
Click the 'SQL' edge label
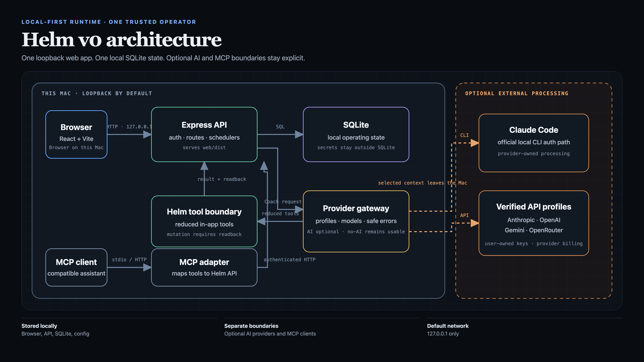pyautogui.click(x=280, y=127)
